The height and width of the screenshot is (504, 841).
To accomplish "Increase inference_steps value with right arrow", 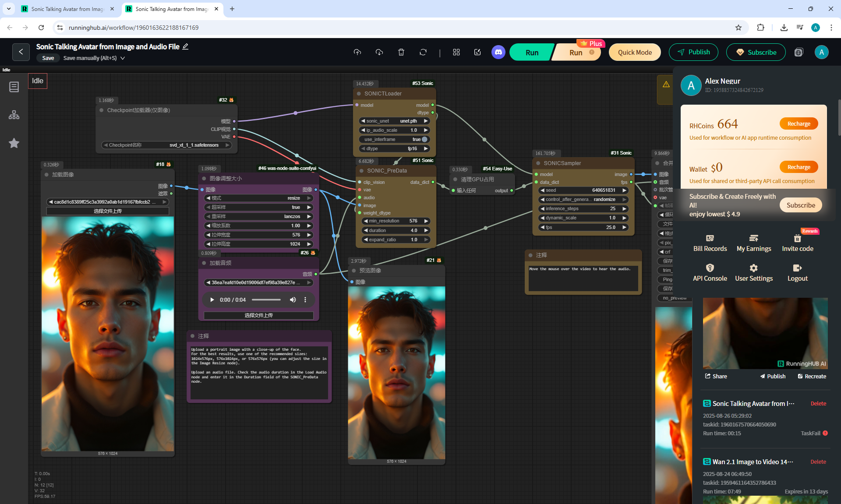I will point(625,208).
